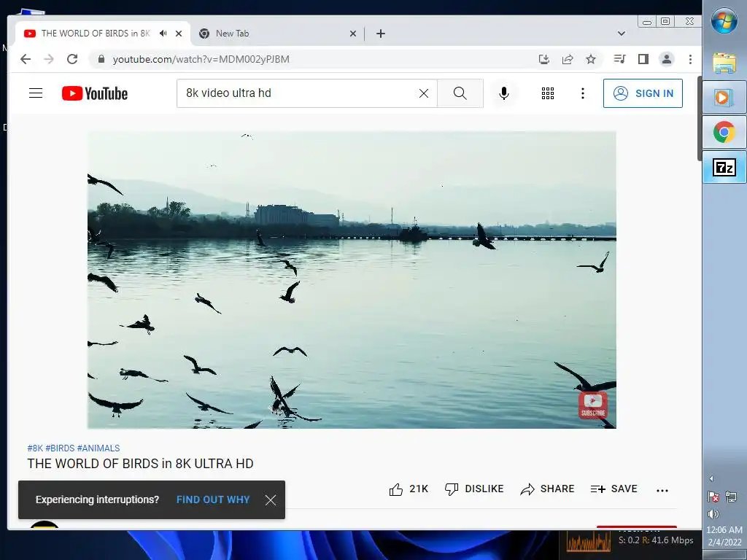Run the search with the magnifier button
The image size is (747, 560).
pyautogui.click(x=460, y=93)
